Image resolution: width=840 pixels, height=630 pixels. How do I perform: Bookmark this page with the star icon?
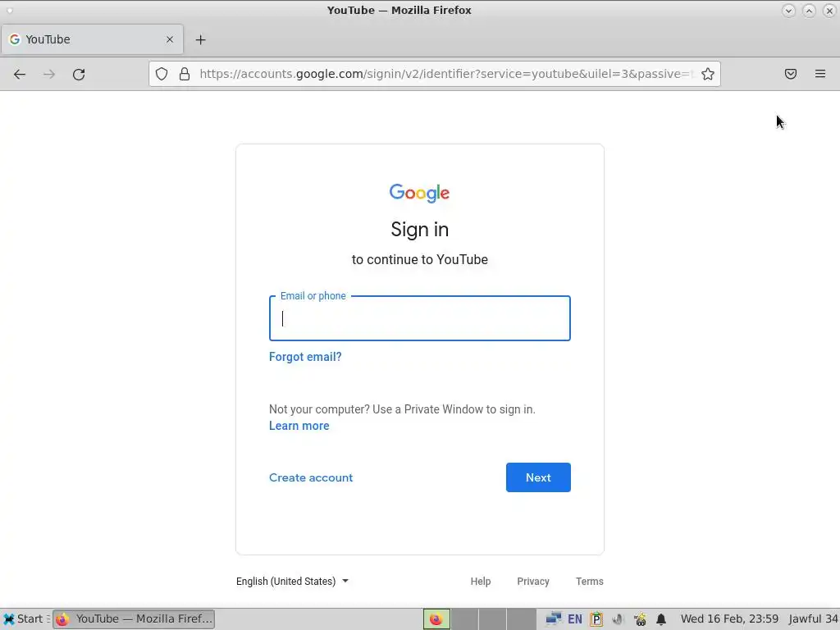708,74
